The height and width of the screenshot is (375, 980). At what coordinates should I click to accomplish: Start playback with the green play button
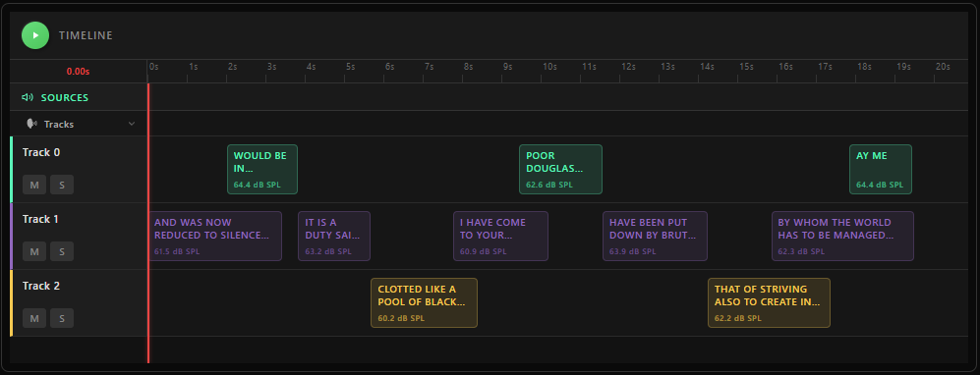pos(35,35)
